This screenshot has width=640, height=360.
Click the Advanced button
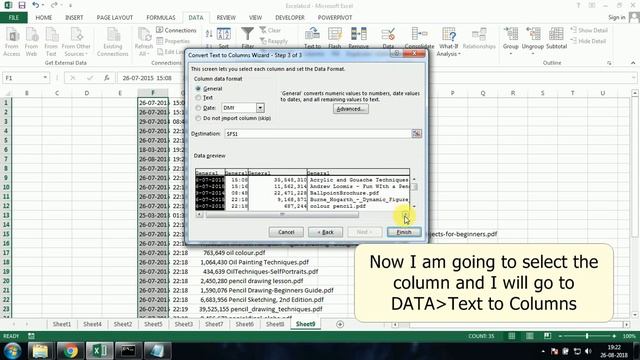click(x=351, y=109)
